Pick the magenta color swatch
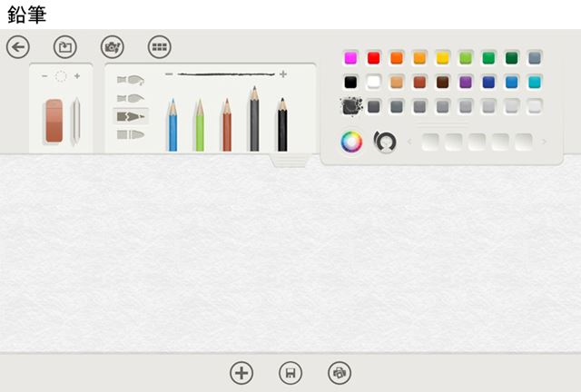Viewport: 581px width, 392px height. (350, 58)
